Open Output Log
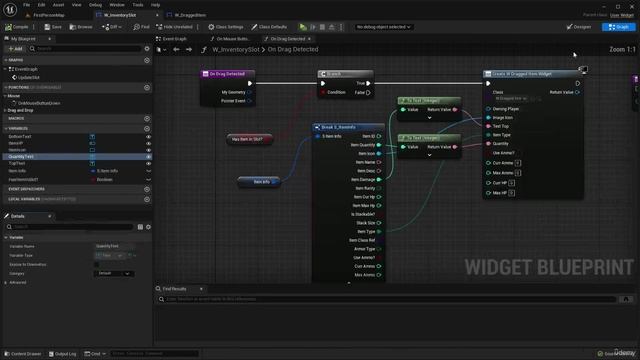Screen dimensions: 640x360 click(62, 354)
